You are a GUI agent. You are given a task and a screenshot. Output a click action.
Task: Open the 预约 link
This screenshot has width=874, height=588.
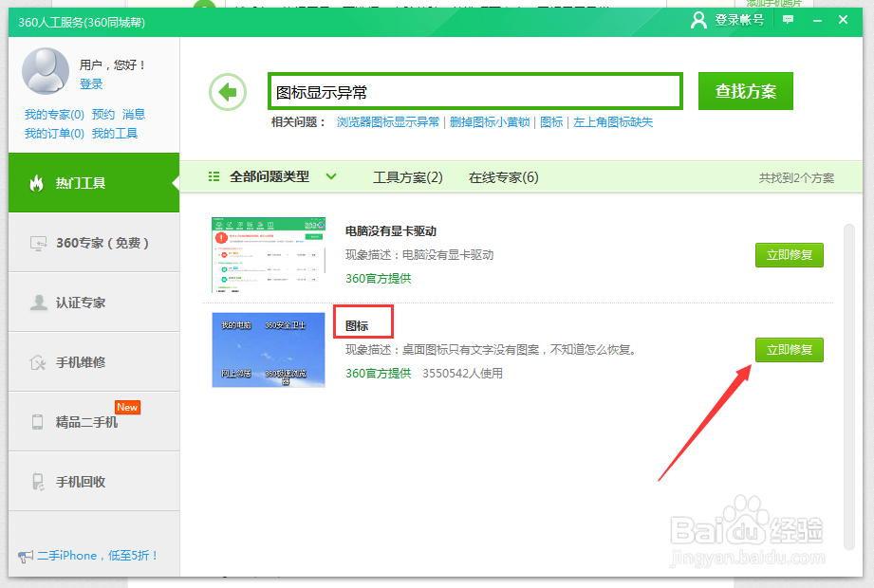click(103, 114)
